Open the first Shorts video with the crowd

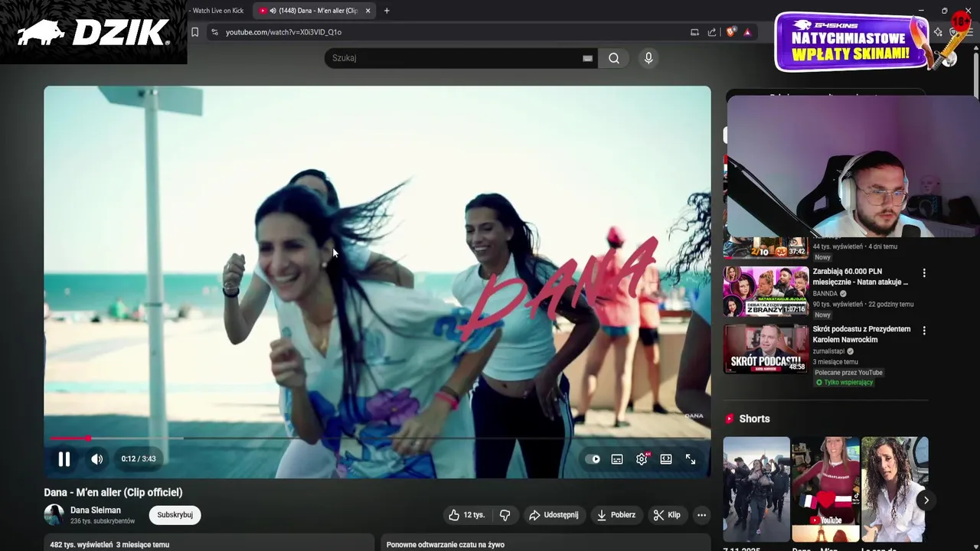pos(756,489)
